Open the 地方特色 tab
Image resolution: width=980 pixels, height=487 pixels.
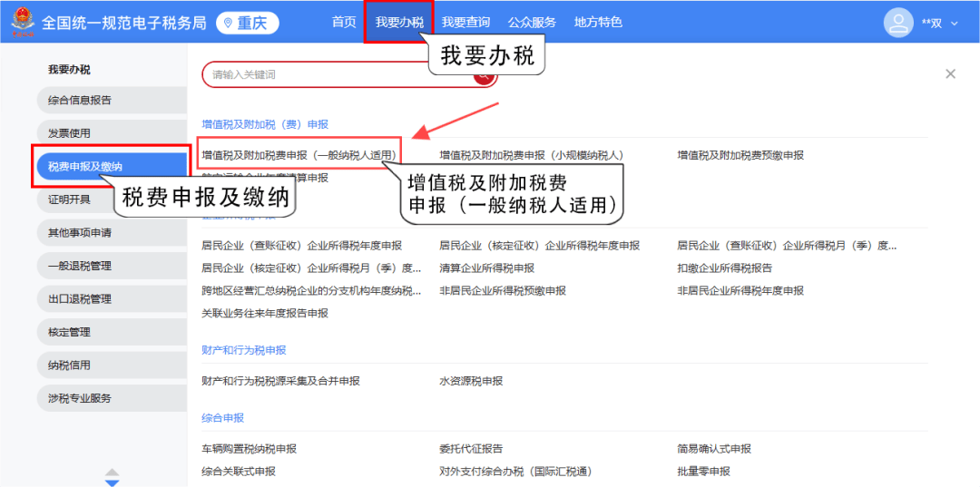pyautogui.click(x=598, y=23)
